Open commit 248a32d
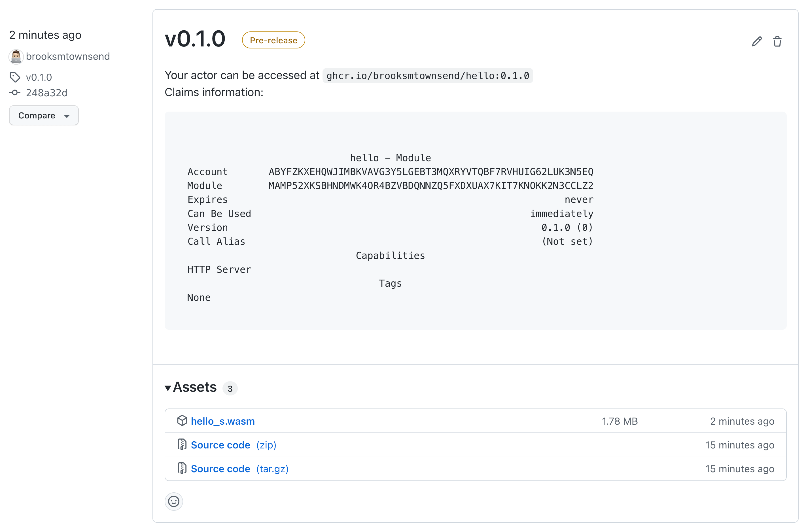 47,93
